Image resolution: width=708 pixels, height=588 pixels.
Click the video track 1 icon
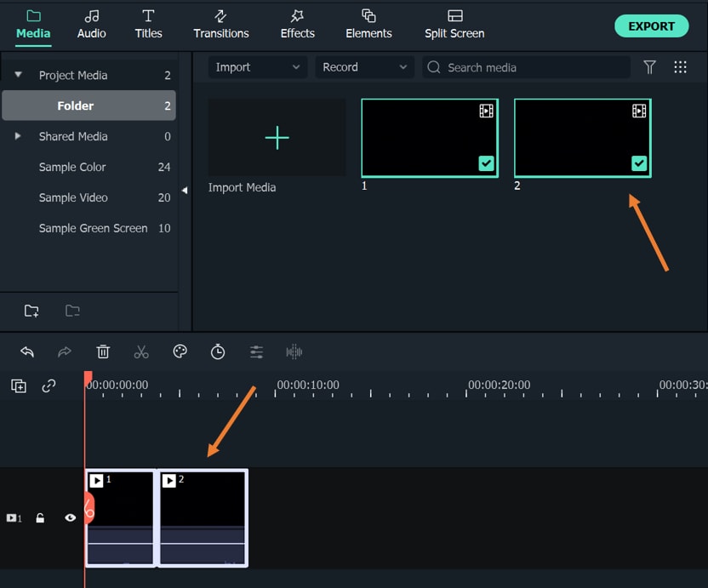[14, 517]
